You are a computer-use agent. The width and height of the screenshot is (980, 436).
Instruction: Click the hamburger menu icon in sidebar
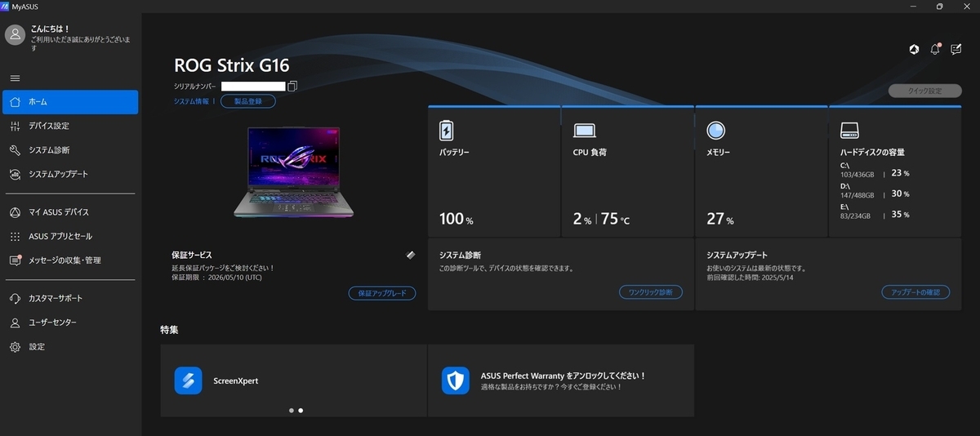point(15,78)
